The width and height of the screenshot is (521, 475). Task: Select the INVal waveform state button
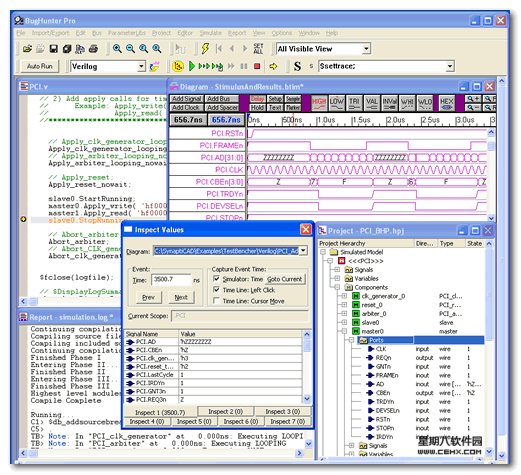click(389, 103)
